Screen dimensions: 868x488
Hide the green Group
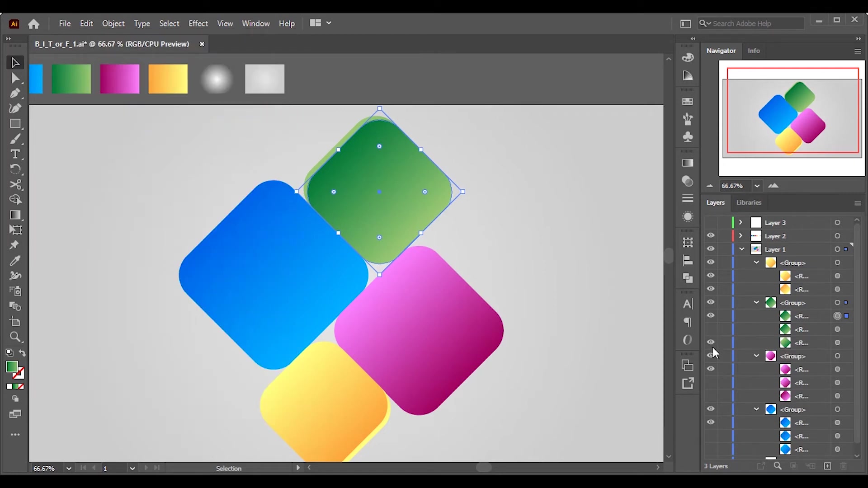click(711, 302)
